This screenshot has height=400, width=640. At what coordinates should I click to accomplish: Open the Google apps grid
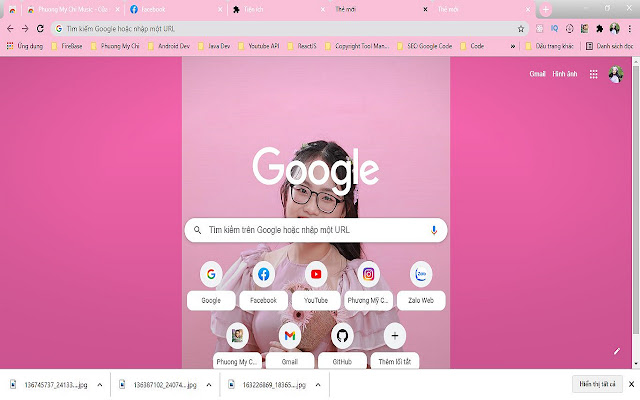(x=593, y=74)
